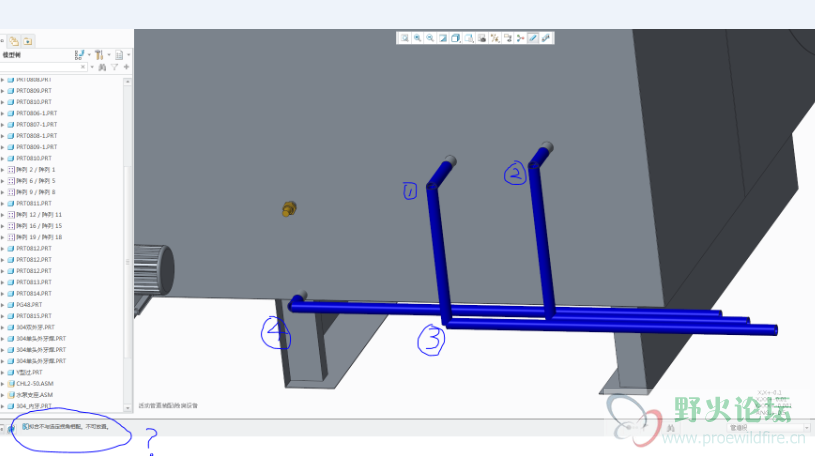Toggle the spin center icon
The width and height of the screenshot is (815, 456).
(x=520, y=38)
